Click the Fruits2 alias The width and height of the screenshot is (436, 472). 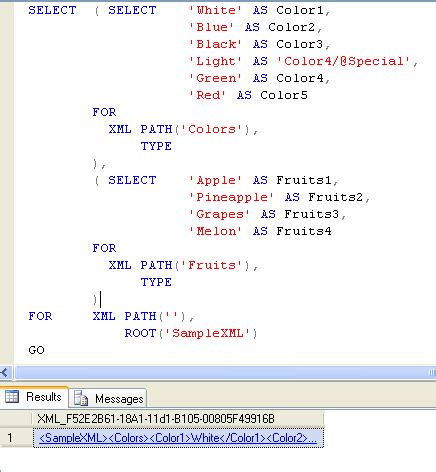click(336, 197)
